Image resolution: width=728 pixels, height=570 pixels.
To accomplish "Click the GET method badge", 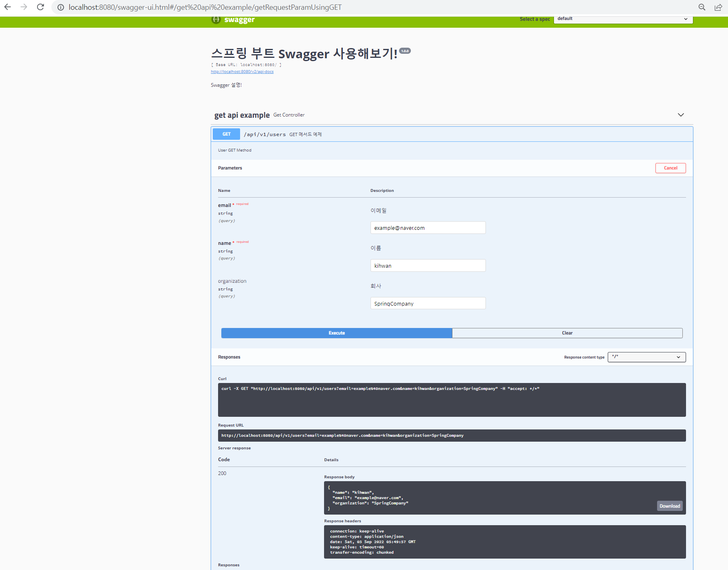I will (x=226, y=134).
